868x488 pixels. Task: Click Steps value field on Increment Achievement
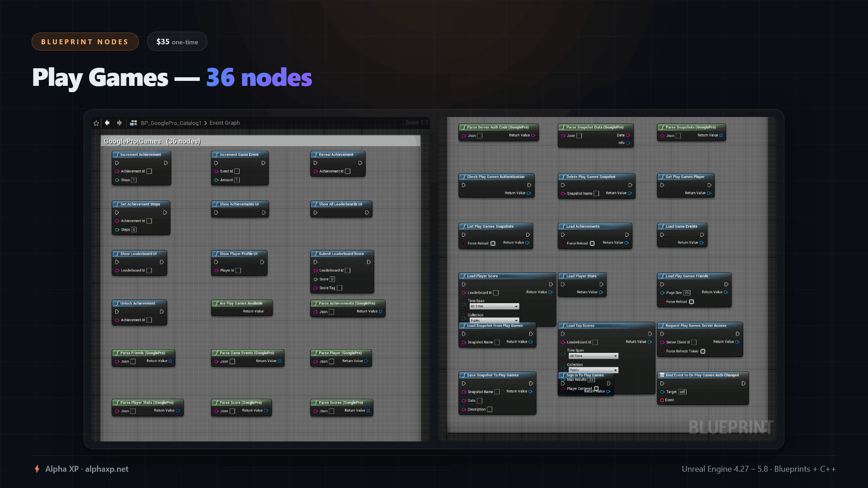134,180
